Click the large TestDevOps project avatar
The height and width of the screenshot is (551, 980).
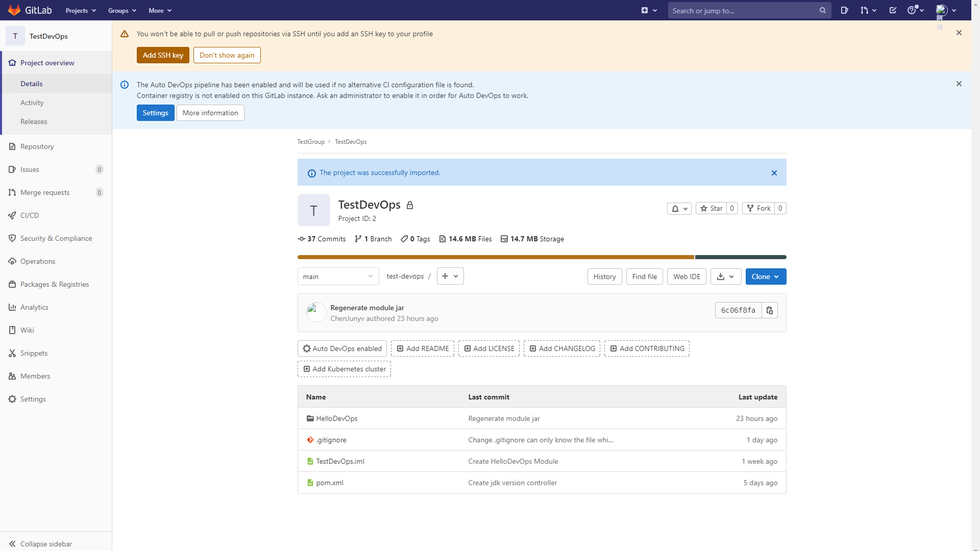click(314, 210)
